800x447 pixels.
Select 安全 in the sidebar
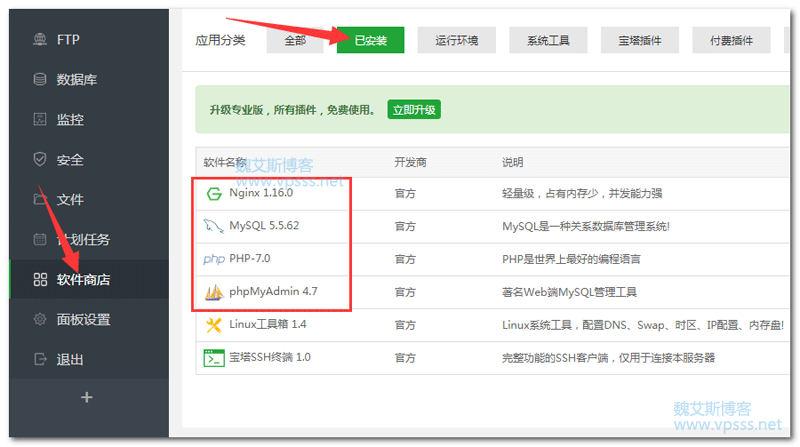pos(70,160)
